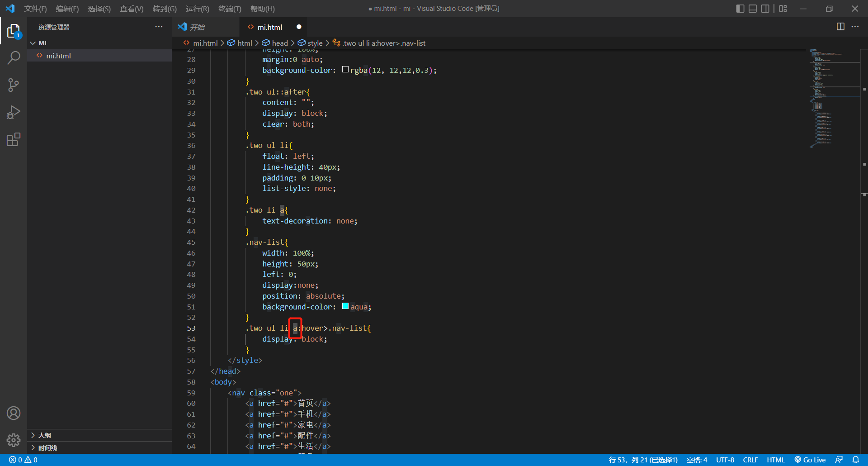The width and height of the screenshot is (868, 466).
Task: Open rgba color swatch on line 29
Action: [345, 70]
